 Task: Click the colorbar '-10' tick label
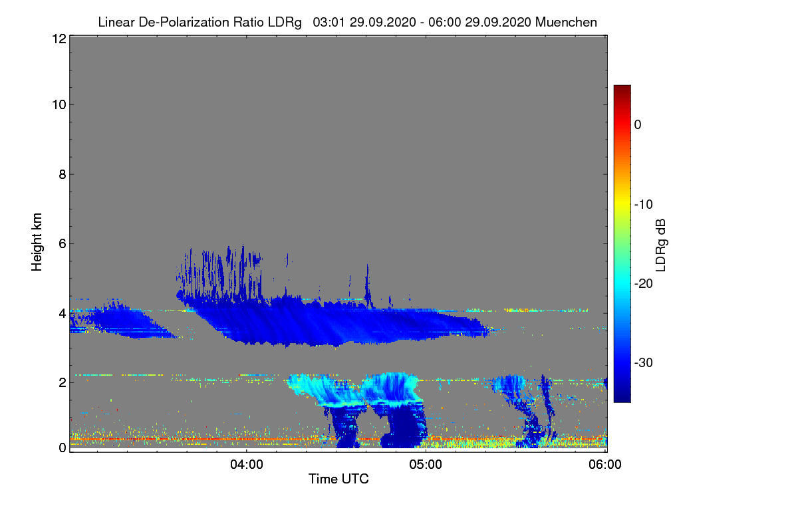[x=642, y=203]
